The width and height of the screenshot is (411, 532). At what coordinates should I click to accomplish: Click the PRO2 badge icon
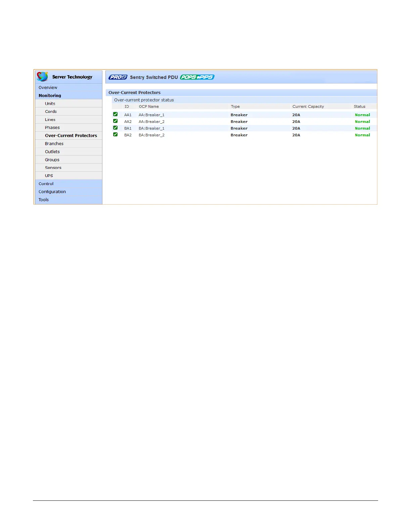coord(118,77)
